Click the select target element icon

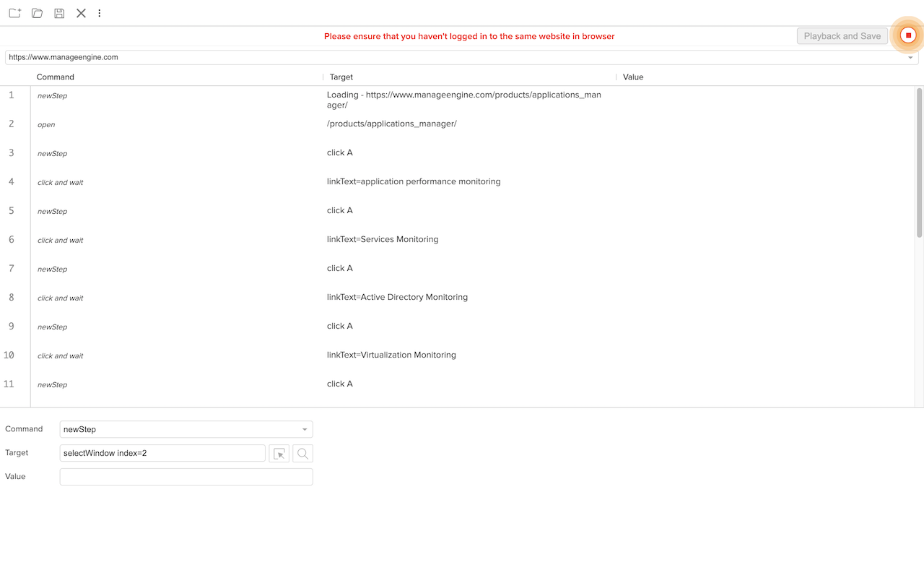coord(279,453)
